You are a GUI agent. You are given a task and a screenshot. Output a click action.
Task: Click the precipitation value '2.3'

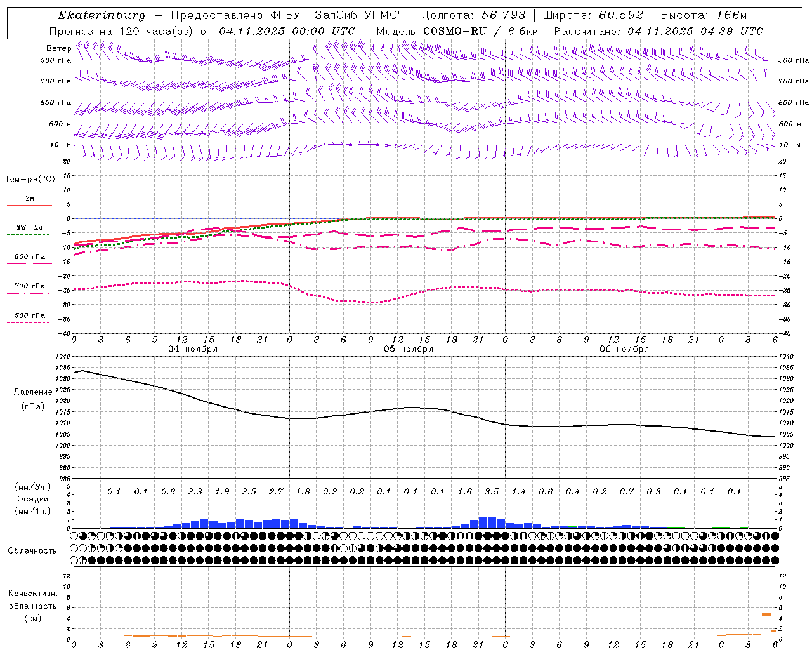(x=195, y=491)
